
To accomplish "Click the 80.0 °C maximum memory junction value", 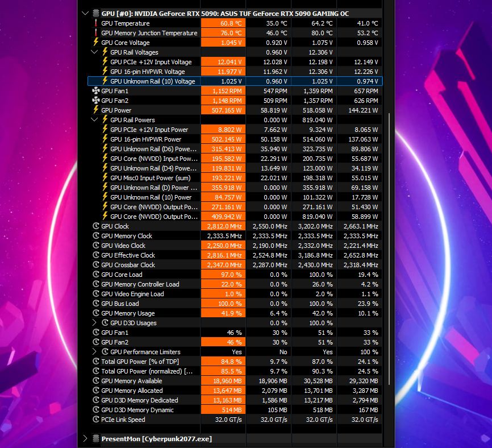I will coord(322,33).
